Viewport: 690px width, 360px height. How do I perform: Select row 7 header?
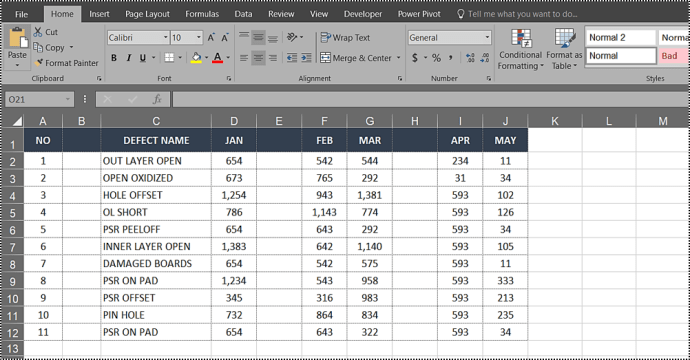click(x=12, y=247)
